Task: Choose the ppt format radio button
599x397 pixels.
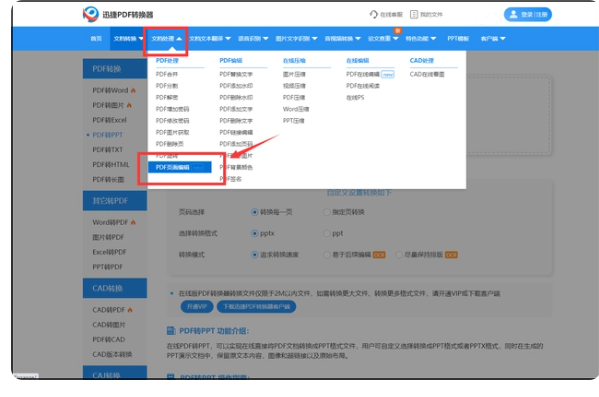Action: coord(327,233)
